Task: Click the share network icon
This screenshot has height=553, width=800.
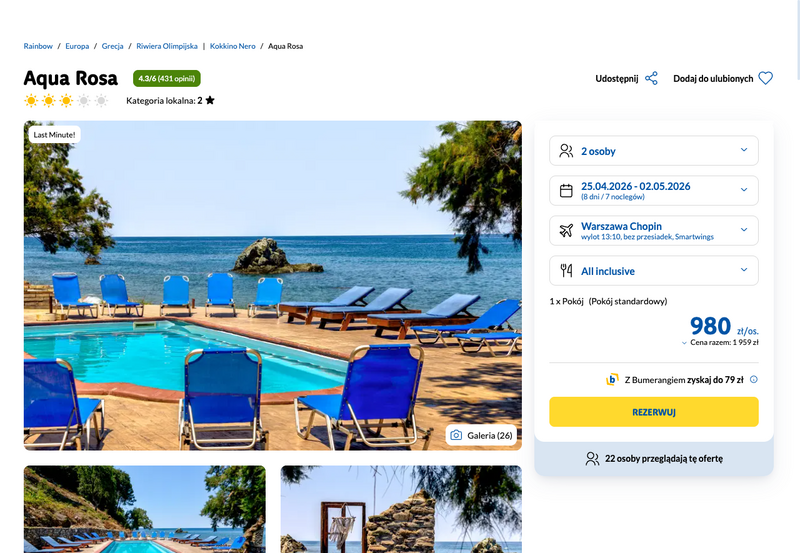Action: [x=651, y=78]
